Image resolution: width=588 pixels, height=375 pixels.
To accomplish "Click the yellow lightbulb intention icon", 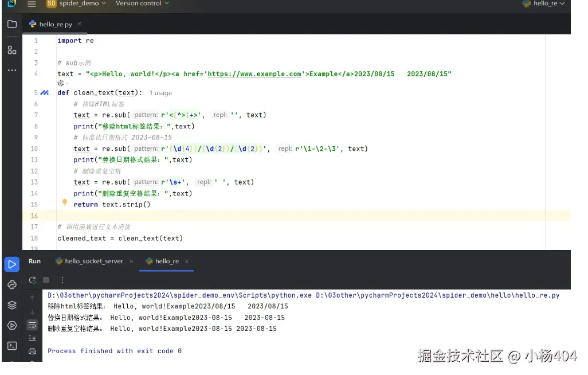I will click(x=65, y=203).
